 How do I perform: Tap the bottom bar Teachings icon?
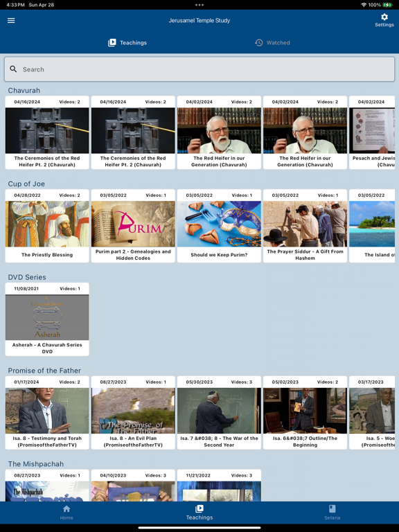[x=199, y=508]
